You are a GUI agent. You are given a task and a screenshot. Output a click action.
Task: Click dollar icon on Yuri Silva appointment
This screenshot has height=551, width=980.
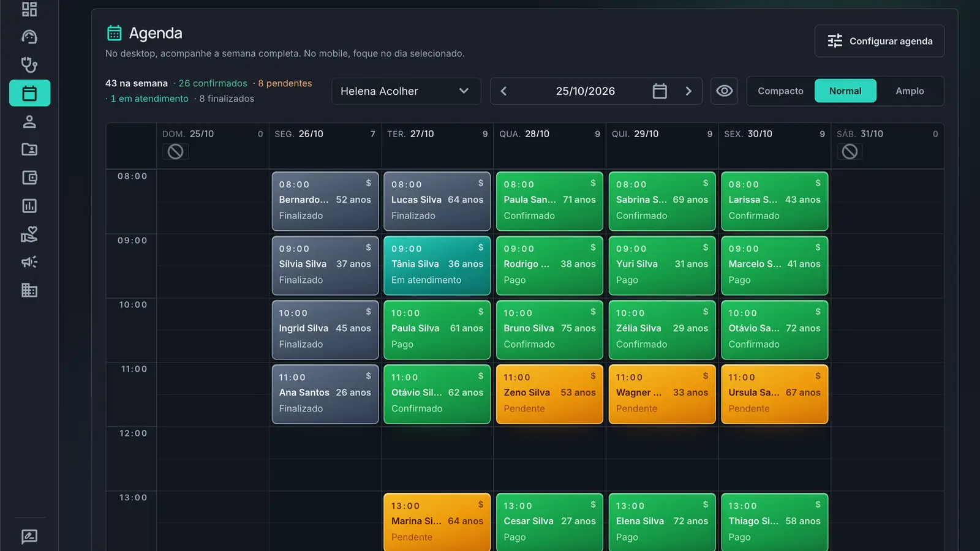[706, 247]
